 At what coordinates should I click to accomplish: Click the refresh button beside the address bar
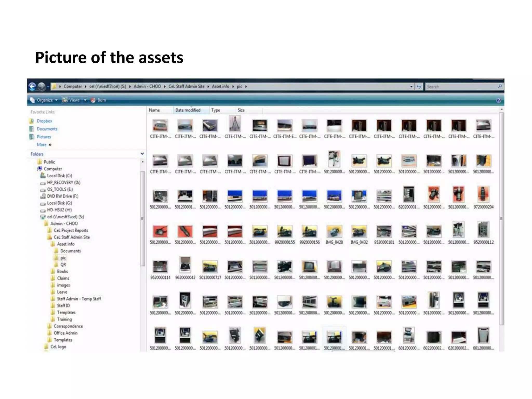tap(419, 87)
